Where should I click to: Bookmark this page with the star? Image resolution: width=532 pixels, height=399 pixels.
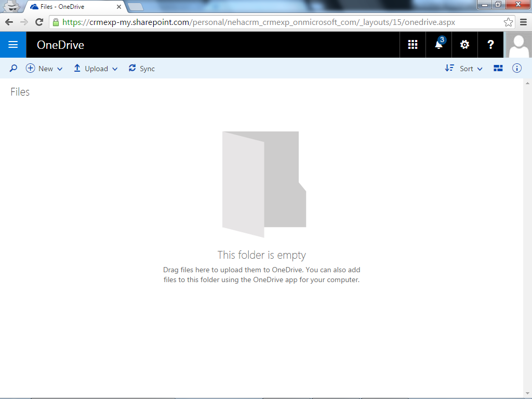coord(508,22)
